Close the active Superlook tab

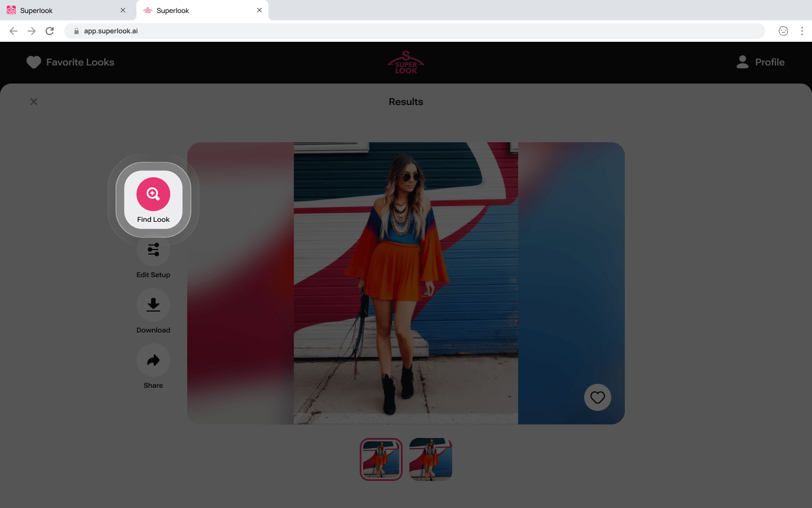point(259,10)
